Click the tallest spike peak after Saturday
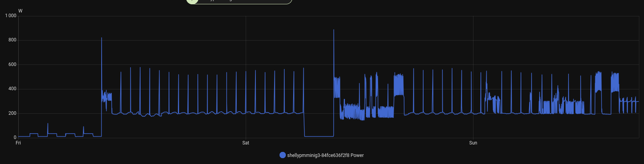Screen dimensions: 644x164 point(334,30)
